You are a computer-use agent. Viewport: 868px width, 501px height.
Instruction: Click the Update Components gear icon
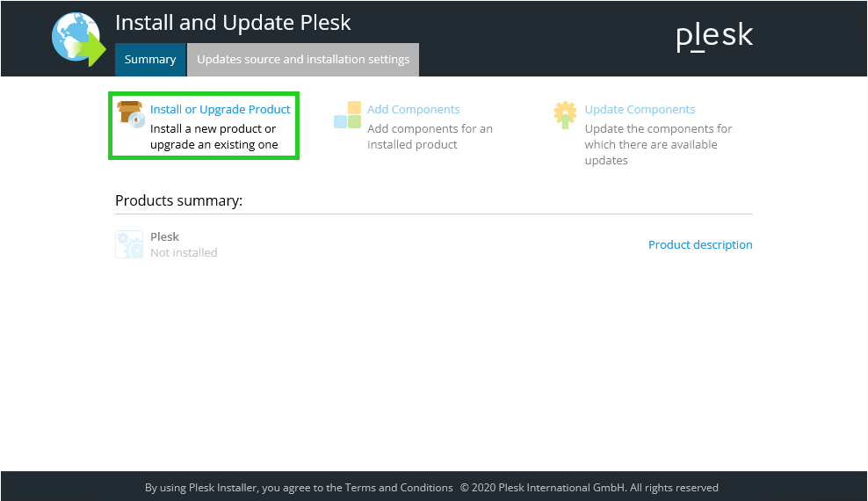565,115
